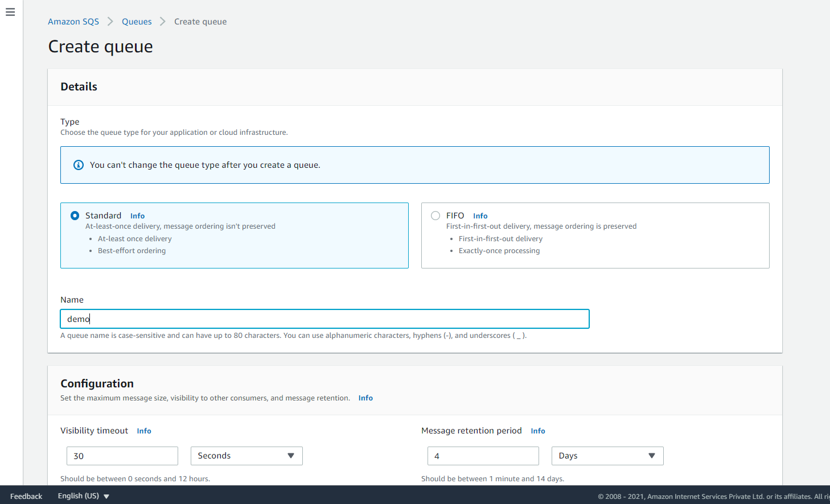Select the Standard queue type radio button
The height and width of the screenshot is (504, 830).
point(75,216)
